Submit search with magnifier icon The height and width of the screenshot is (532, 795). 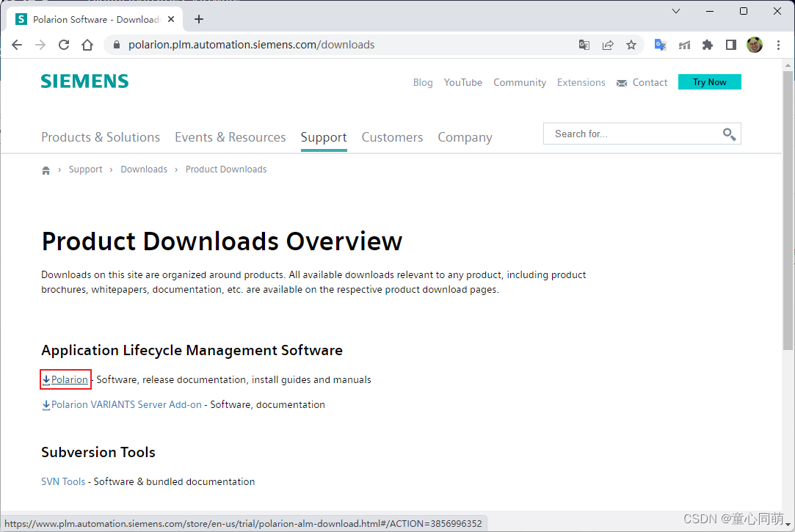[x=729, y=134]
